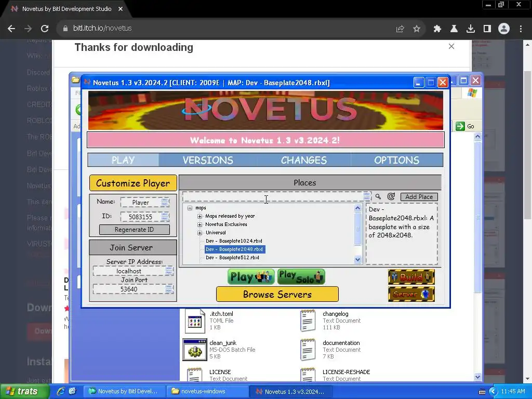Open the Chrome profile avatar
The width and height of the screenshot is (532, 399).
pyautogui.click(x=504, y=29)
